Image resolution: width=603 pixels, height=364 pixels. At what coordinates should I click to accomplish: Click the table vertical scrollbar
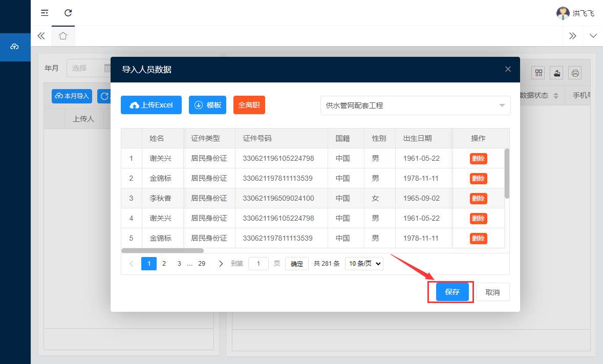pyautogui.click(x=507, y=174)
